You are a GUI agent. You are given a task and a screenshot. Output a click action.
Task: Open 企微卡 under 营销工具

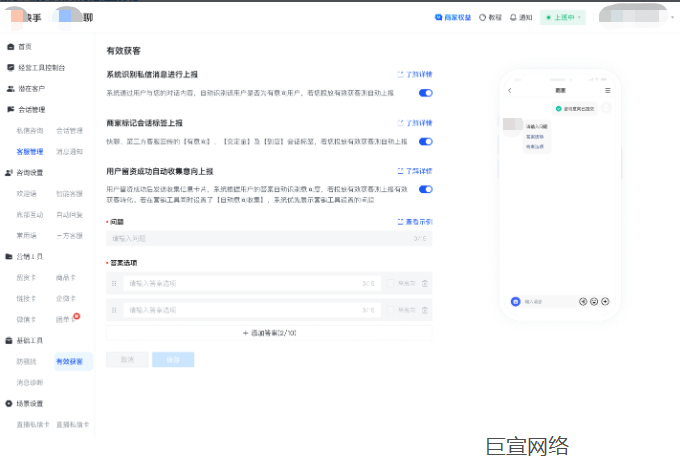click(x=66, y=298)
